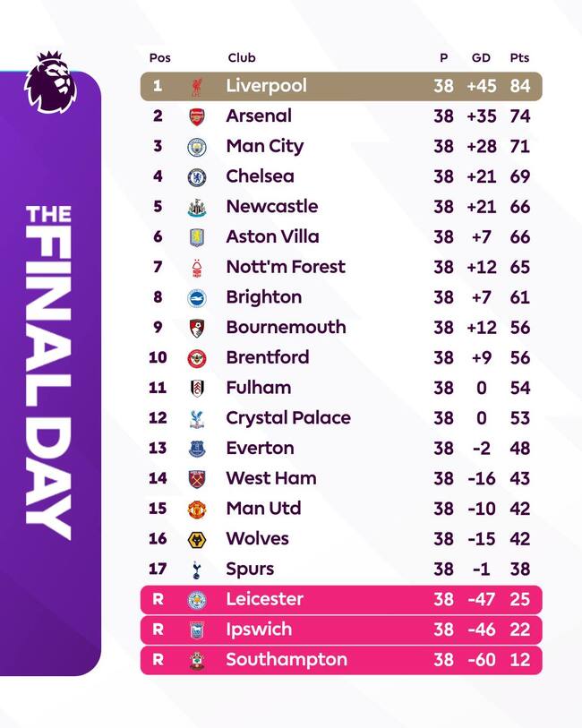
Task: Select the Man City crest icon
Action: pos(197,147)
